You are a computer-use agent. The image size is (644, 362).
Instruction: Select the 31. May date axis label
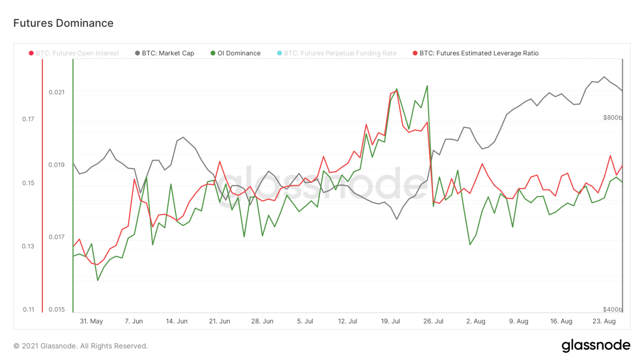click(x=92, y=321)
